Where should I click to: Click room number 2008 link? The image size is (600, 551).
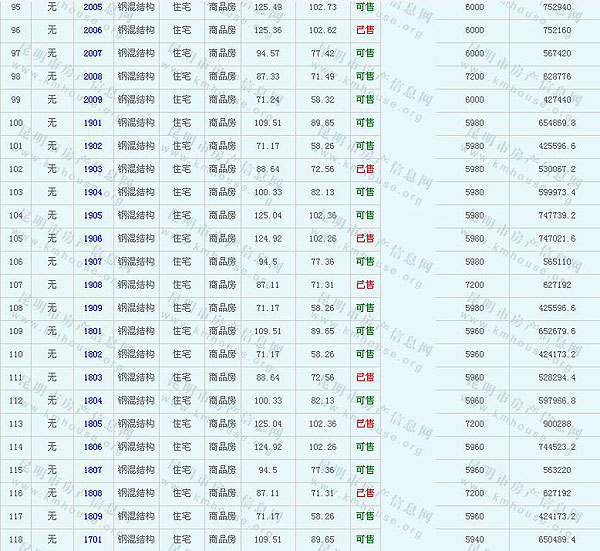(92, 76)
